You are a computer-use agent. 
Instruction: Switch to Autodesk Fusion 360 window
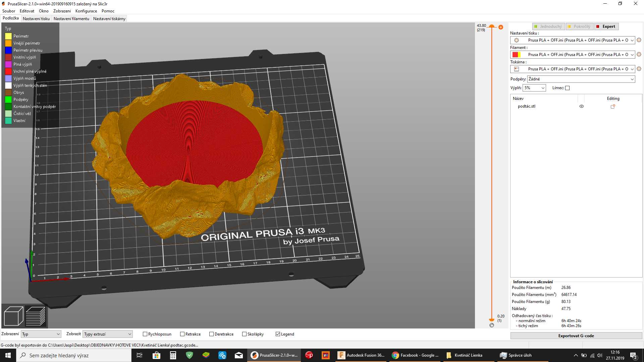point(361,355)
